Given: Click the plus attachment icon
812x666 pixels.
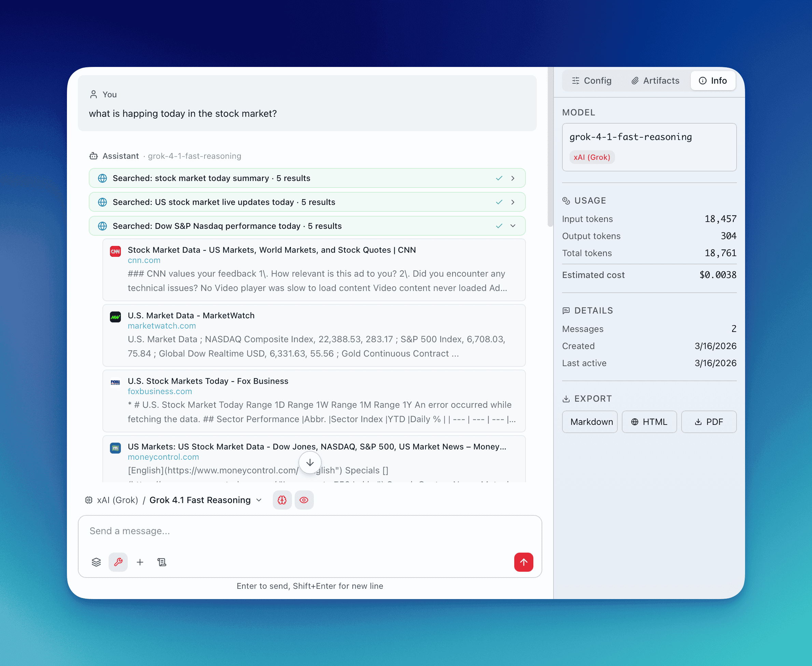Looking at the screenshot, I should click(x=140, y=562).
